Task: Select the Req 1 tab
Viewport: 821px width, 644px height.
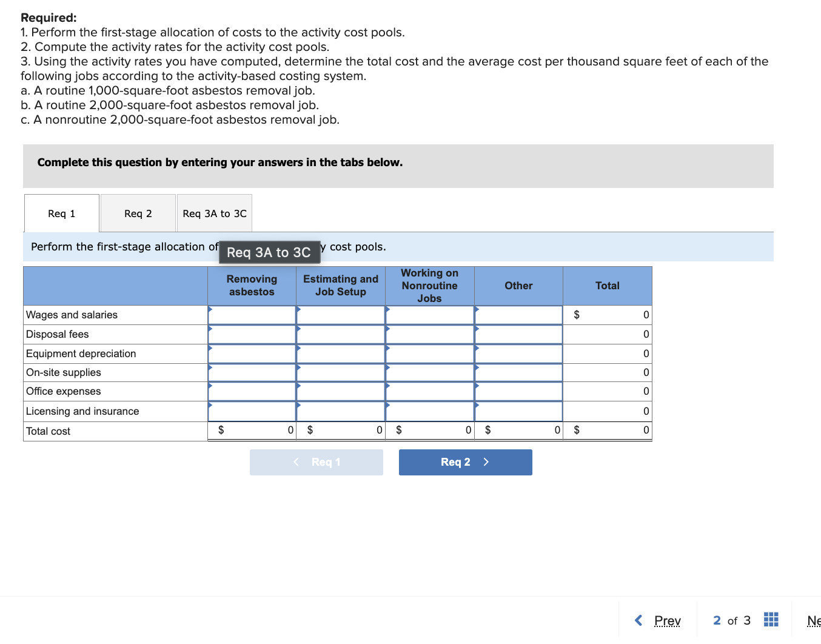Action: (x=61, y=213)
